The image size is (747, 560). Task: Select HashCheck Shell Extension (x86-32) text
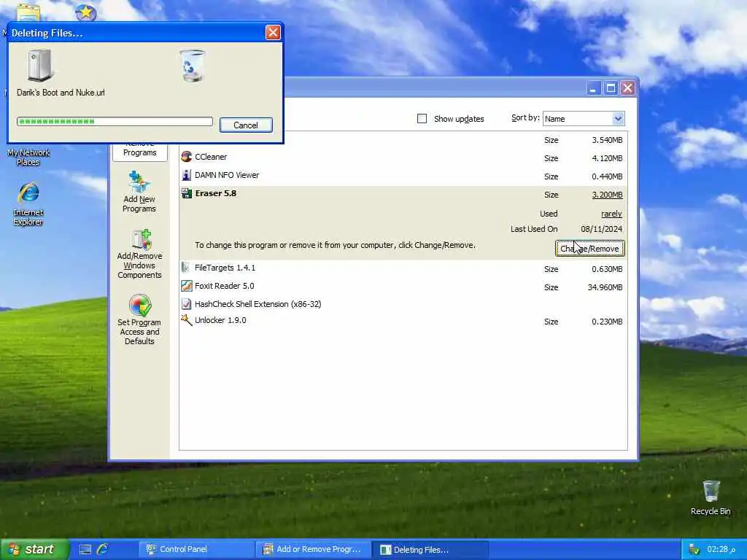(258, 304)
